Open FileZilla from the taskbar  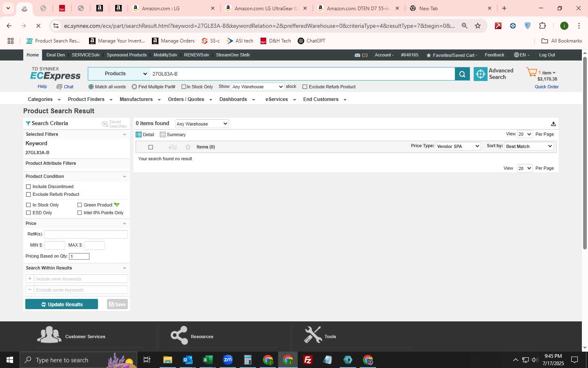click(308, 360)
